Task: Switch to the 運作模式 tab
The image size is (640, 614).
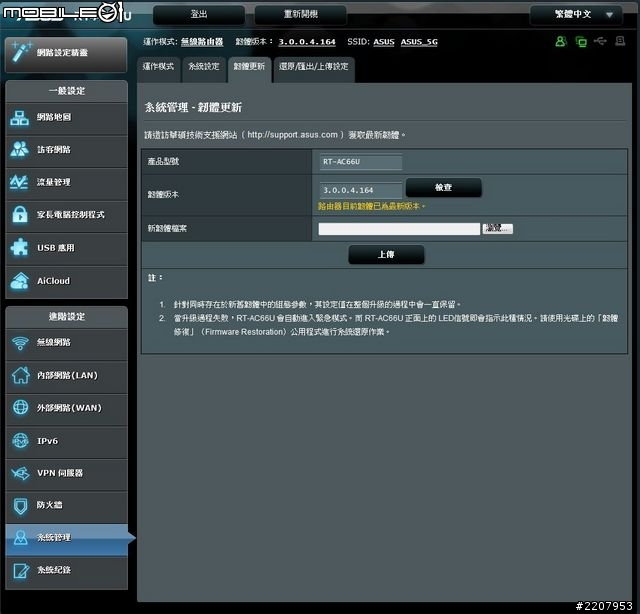Action: click(x=158, y=67)
